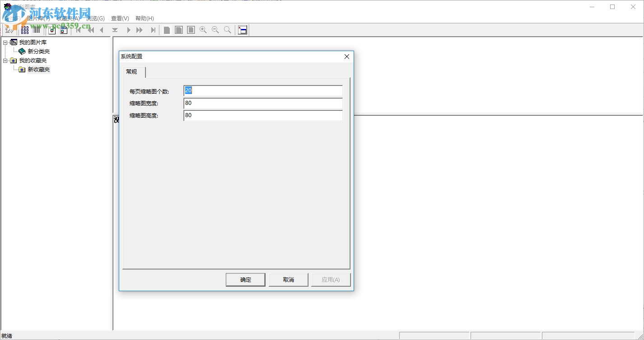Click the 取消 button to cancel
Screen dimensions: 644x340
(x=288, y=279)
